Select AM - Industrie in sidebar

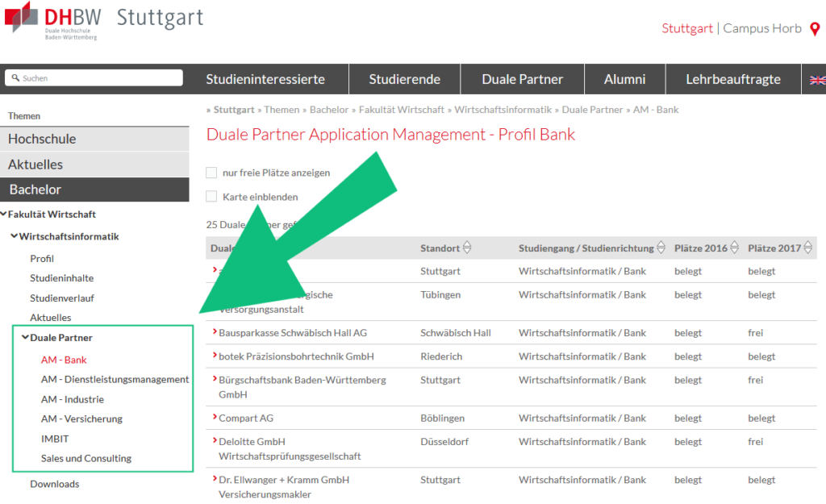coord(73,399)
